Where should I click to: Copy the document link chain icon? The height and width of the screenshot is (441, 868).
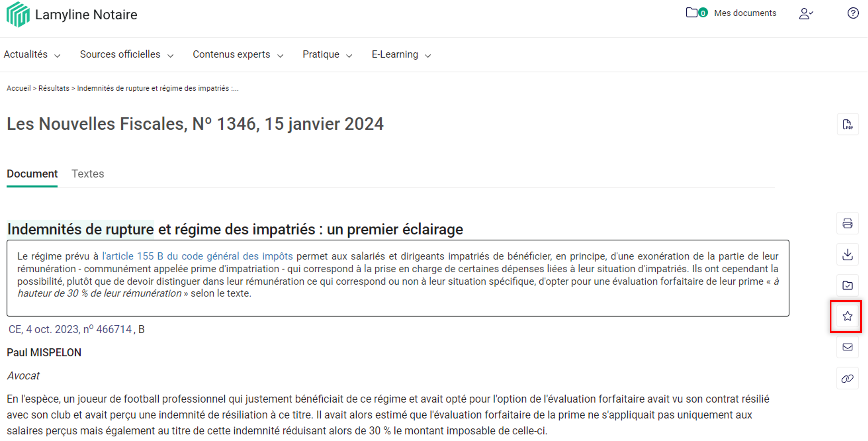pyautogui.click(x=848, y=378)
